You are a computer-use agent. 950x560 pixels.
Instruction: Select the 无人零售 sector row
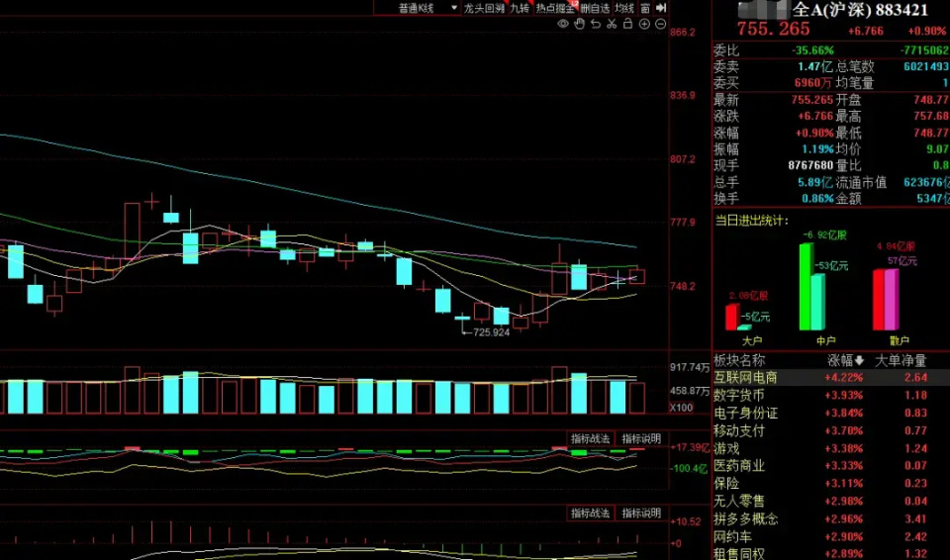click(831, 502)
